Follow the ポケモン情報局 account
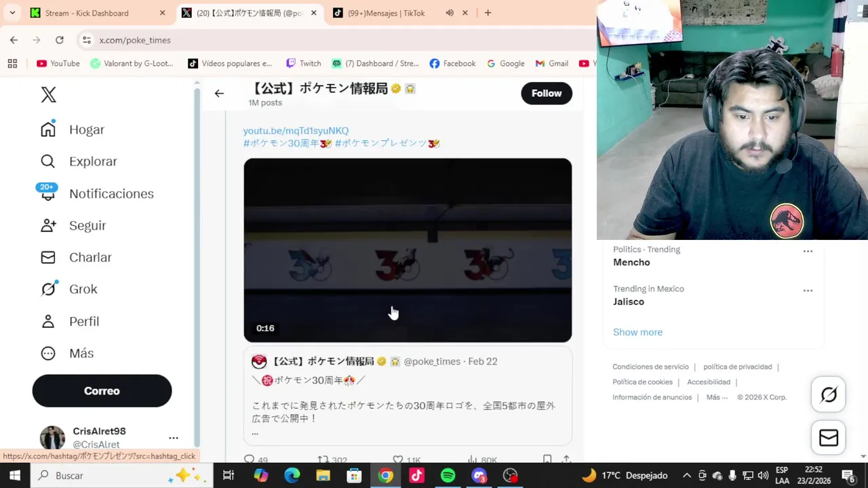 pyautogui.click(x=547, y=94)
